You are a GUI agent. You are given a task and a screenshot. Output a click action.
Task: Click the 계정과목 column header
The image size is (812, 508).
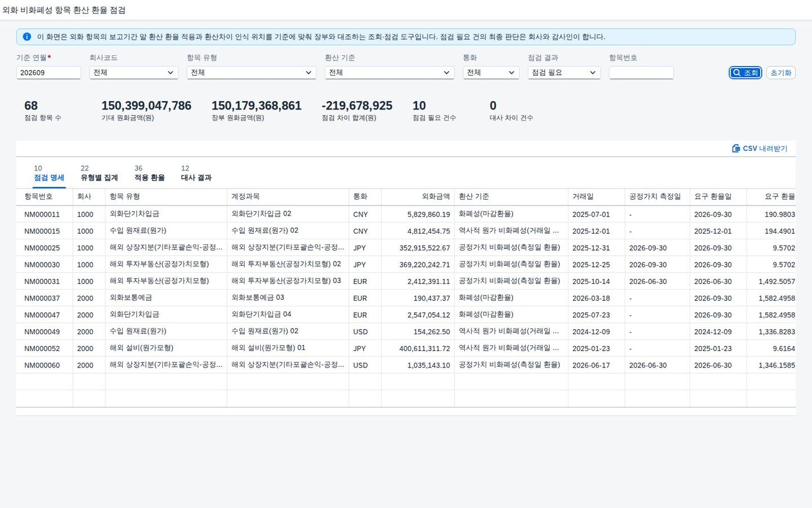(x=288, y=196)
